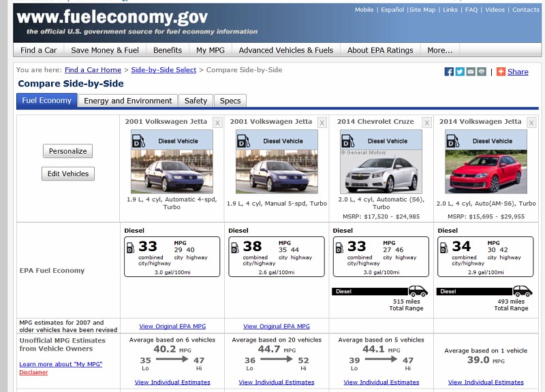
Task: Tweet this page via Twitter icon
Action: click(460, 71)
